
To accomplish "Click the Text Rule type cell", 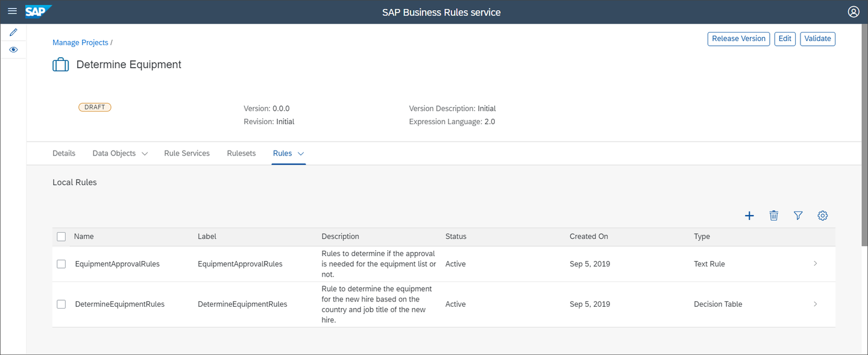I will [709, 264].
